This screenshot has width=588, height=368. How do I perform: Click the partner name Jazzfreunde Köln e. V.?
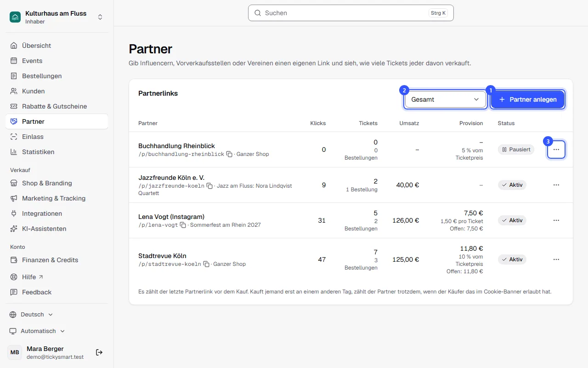[171, 177]
